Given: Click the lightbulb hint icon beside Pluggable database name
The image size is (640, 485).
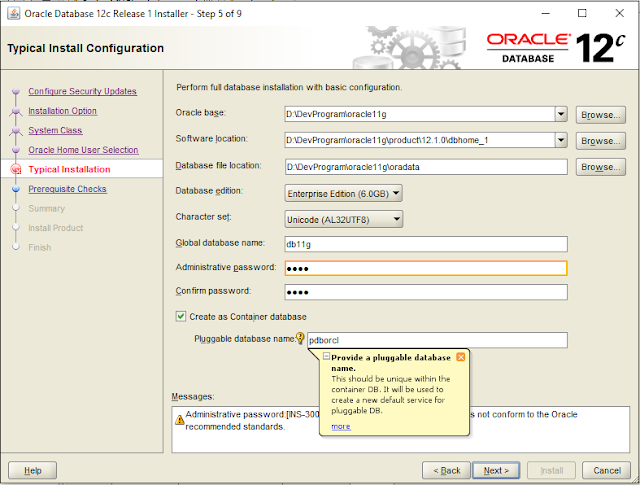Looking at the screenshot, I should (300, 338).
